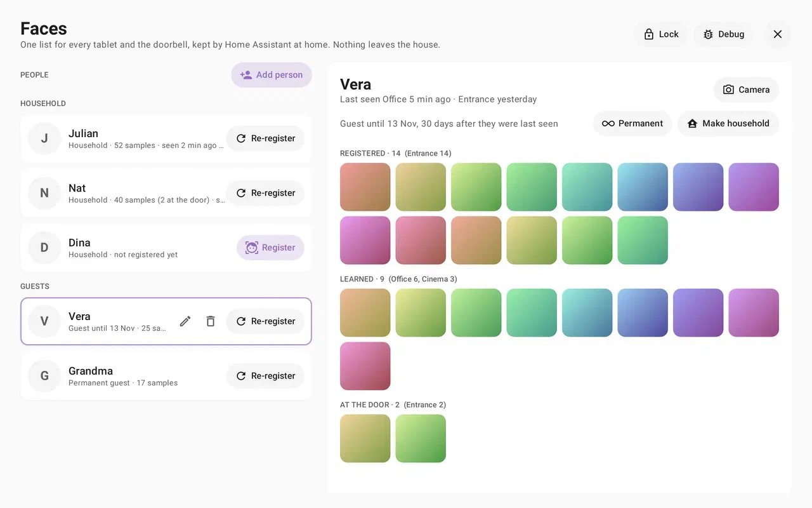Open the first registered sample thumbnail

pyautogui.click(x=365, y=187)
